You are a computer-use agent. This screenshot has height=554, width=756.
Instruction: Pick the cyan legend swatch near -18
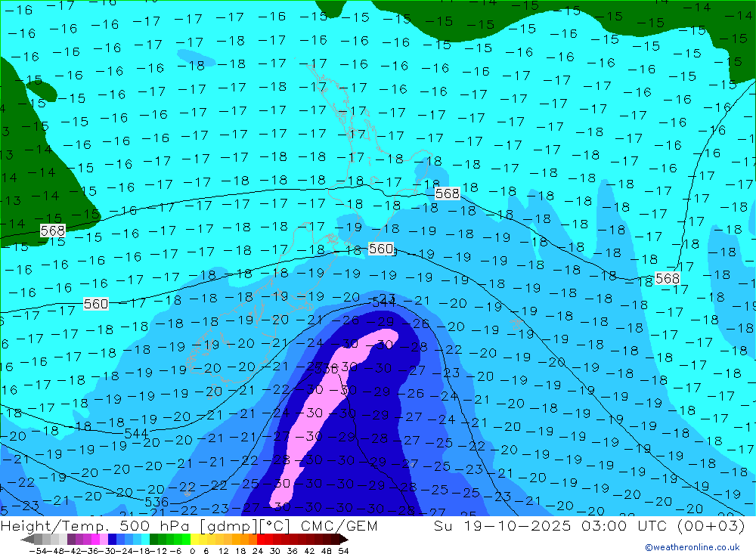[x=145, y=539]
